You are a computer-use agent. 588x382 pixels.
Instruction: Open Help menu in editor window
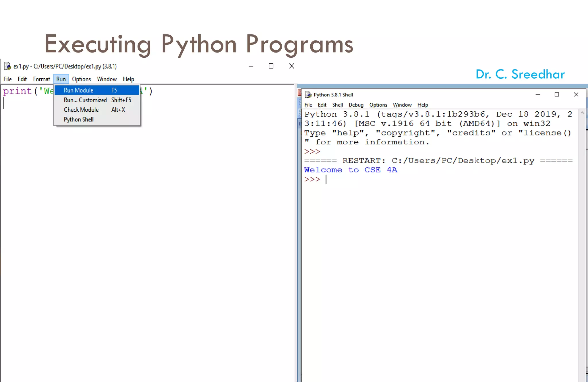point(128,79)
